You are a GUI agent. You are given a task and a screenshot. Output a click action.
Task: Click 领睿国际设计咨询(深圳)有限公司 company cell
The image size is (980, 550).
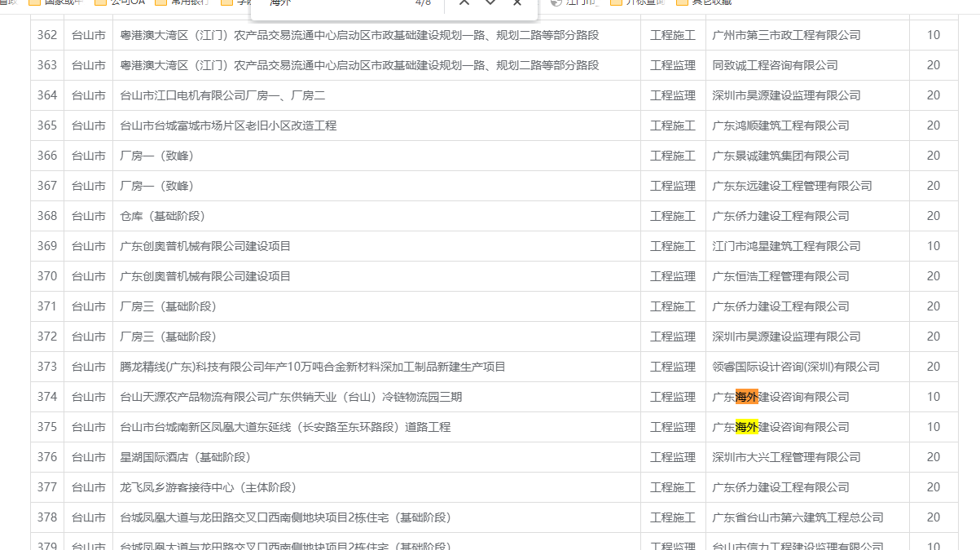795,367
